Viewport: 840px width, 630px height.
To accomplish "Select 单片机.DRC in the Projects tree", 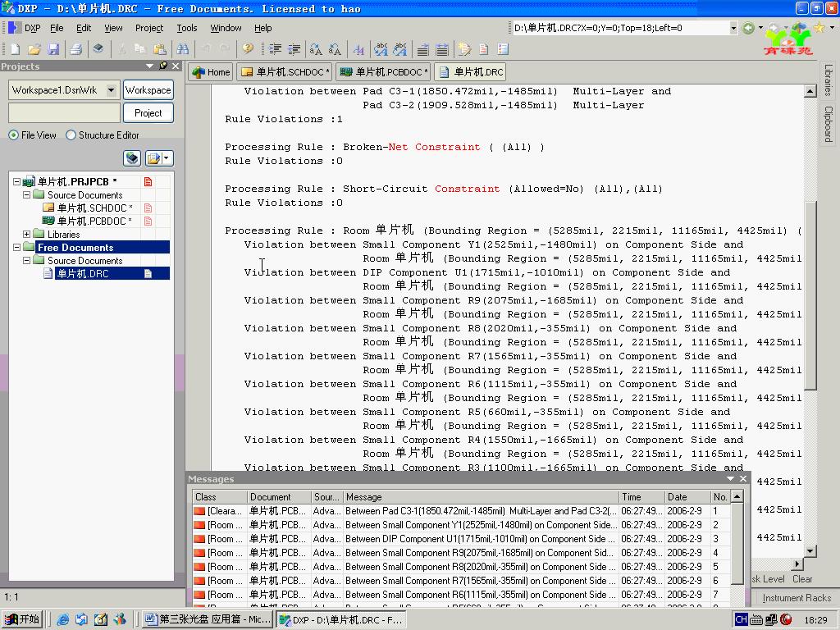I will coord(83,274).
